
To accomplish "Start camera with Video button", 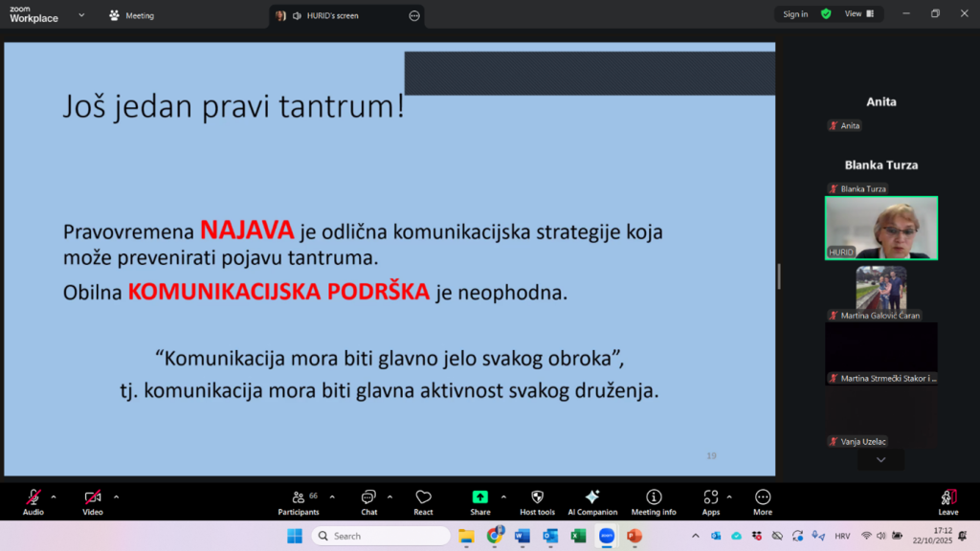I will pos(93,501).
